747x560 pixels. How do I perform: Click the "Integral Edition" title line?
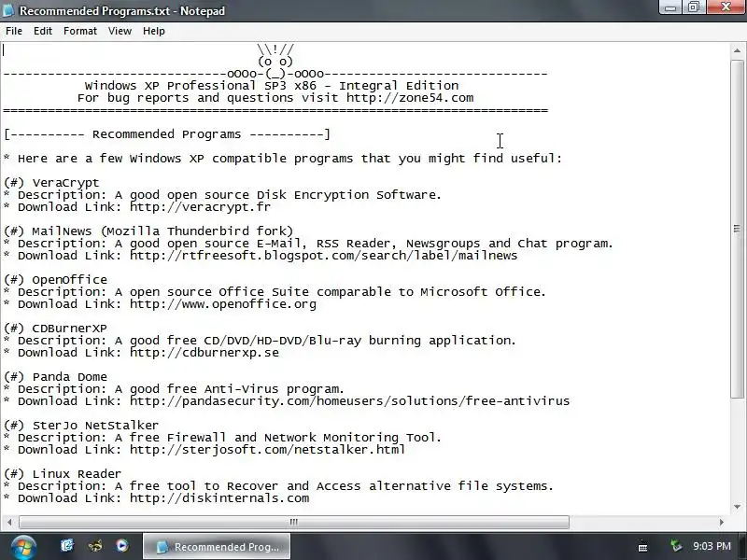point(272,86)
